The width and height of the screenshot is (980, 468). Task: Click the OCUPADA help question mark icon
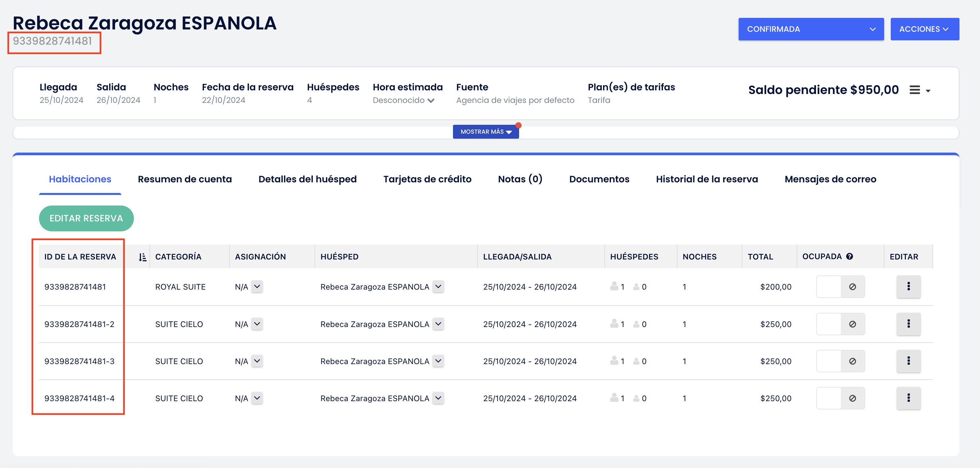pos(849,256)
